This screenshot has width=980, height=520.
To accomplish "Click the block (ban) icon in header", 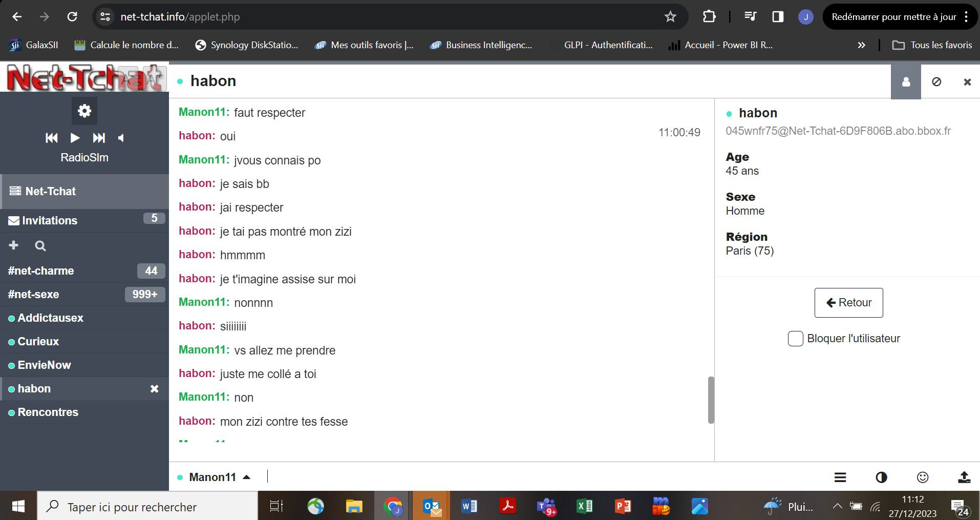I will tap(936, 81).
